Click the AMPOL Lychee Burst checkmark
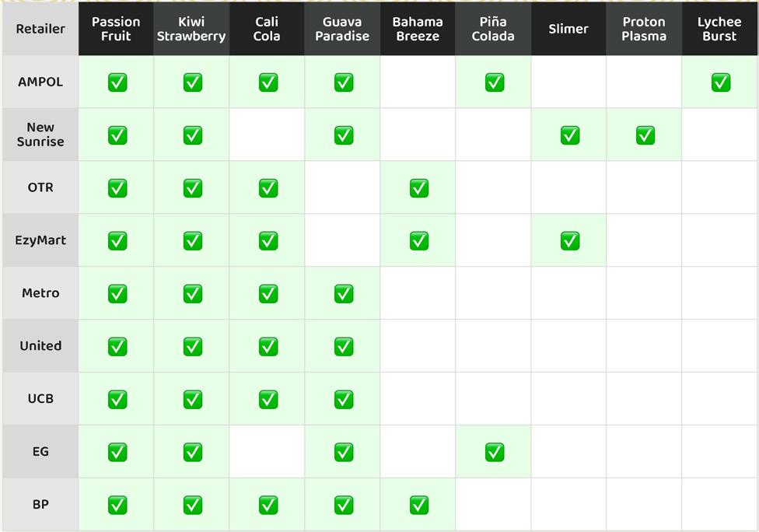Image resolution: width=759 pixels, height=532 pixels. click(720, 82)
